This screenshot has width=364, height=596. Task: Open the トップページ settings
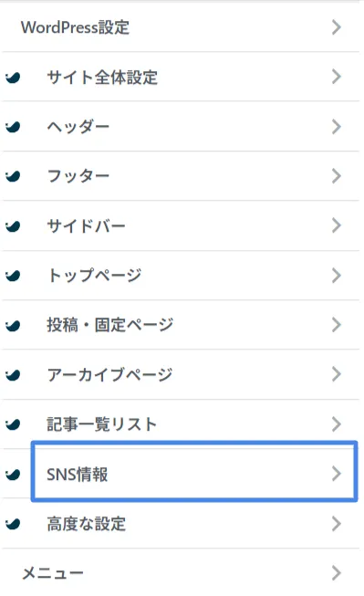[x=181, y=276]
